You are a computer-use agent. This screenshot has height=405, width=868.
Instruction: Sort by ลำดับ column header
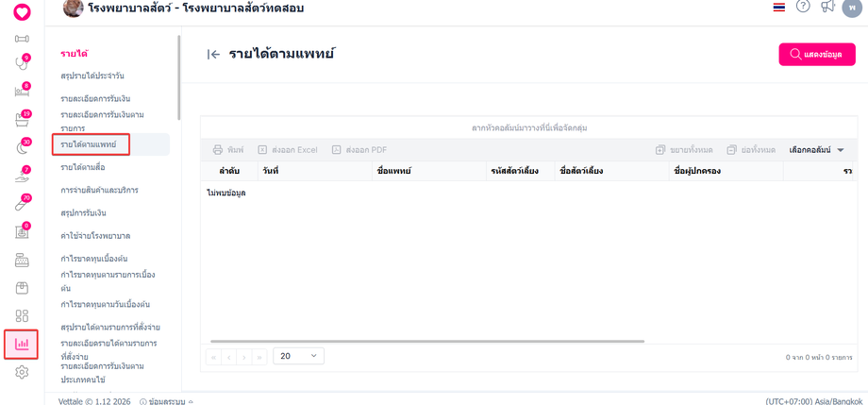228,171
